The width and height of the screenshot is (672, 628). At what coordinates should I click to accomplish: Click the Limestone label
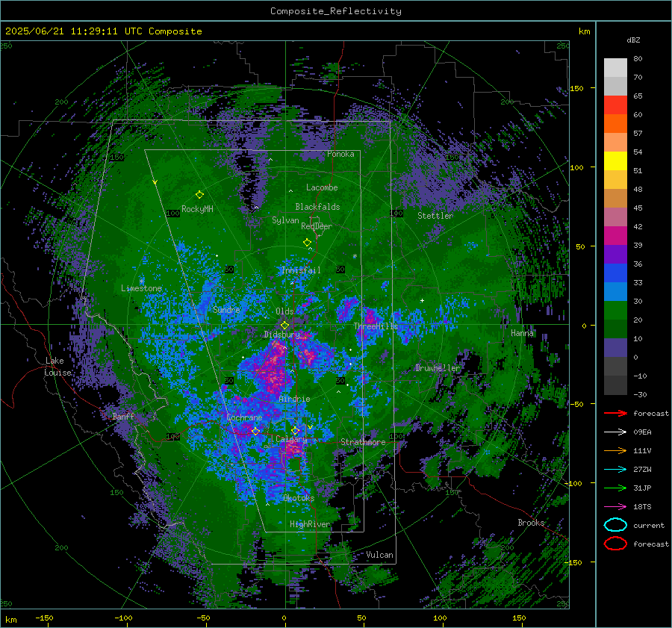pos(141,288)
